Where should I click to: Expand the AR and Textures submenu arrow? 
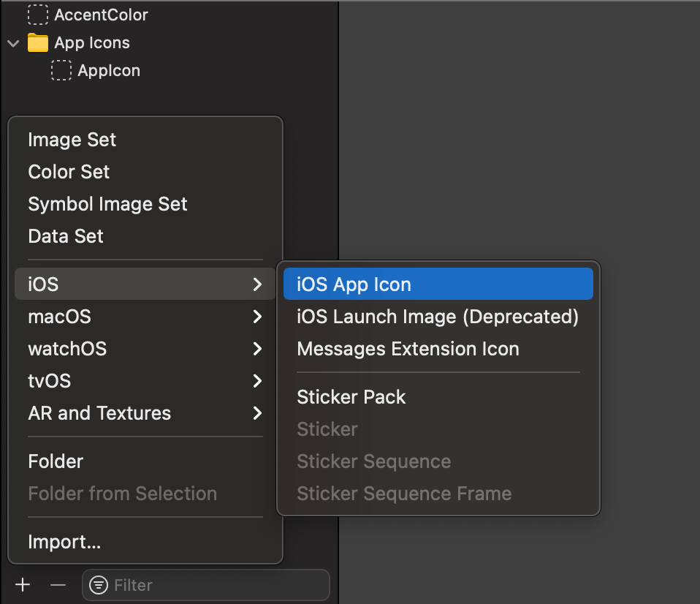tap(257, 413)
